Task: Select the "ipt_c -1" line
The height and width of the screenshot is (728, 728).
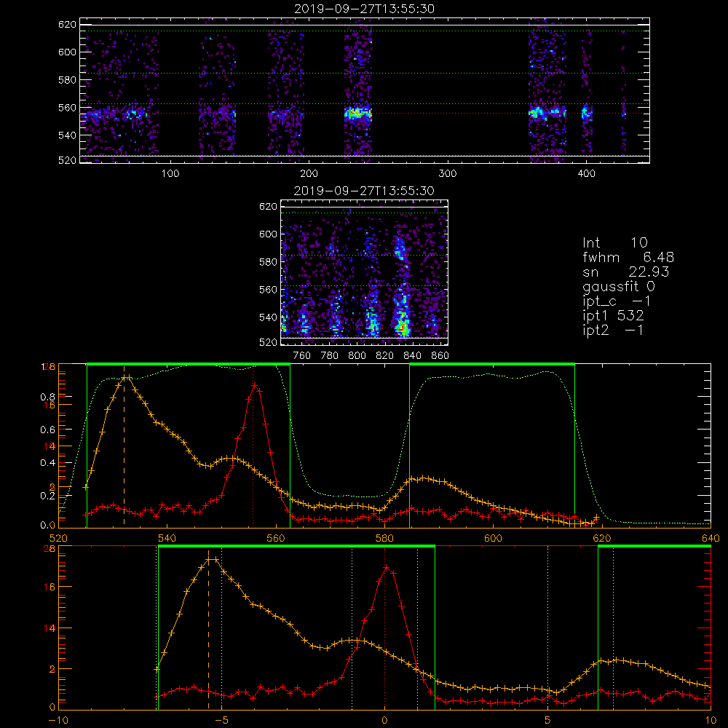Action: 617,301
